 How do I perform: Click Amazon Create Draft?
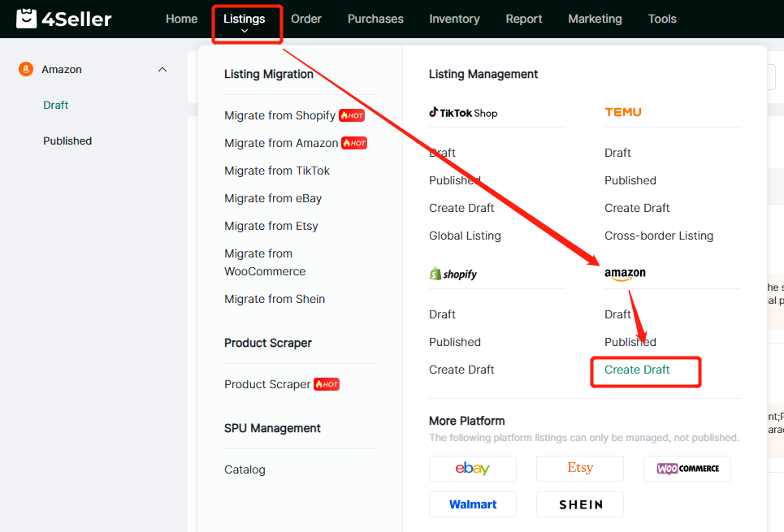click(637, 370)
